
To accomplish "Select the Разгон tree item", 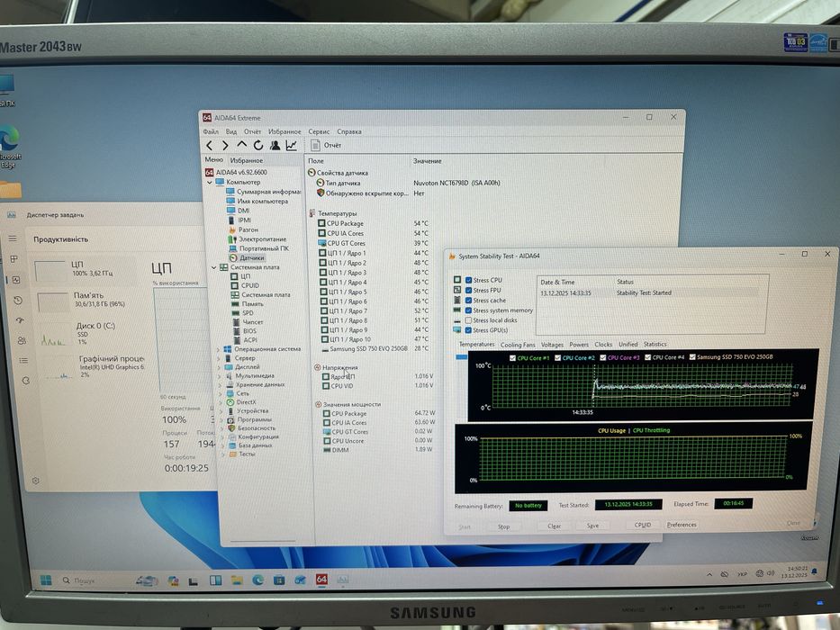I will (x=248, y=229).
